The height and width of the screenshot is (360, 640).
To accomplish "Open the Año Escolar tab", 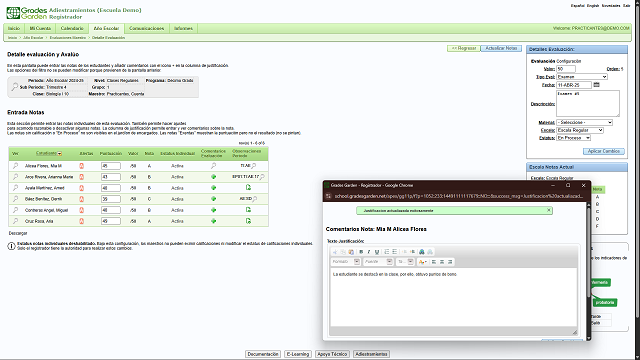I will [106, 28].
